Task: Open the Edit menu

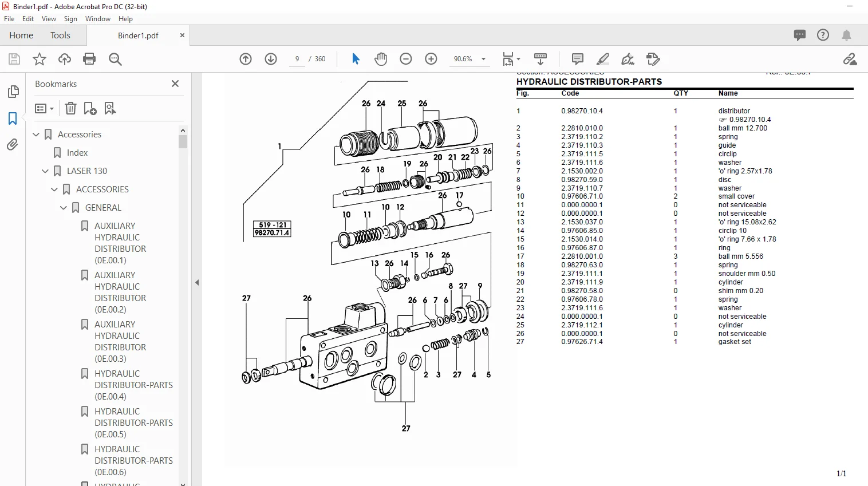Action: pyautogui.click(x=28, y=19)
